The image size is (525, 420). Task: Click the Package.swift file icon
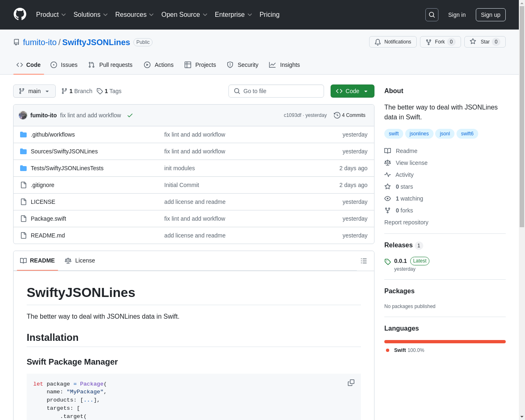click(x=23, y=219)
